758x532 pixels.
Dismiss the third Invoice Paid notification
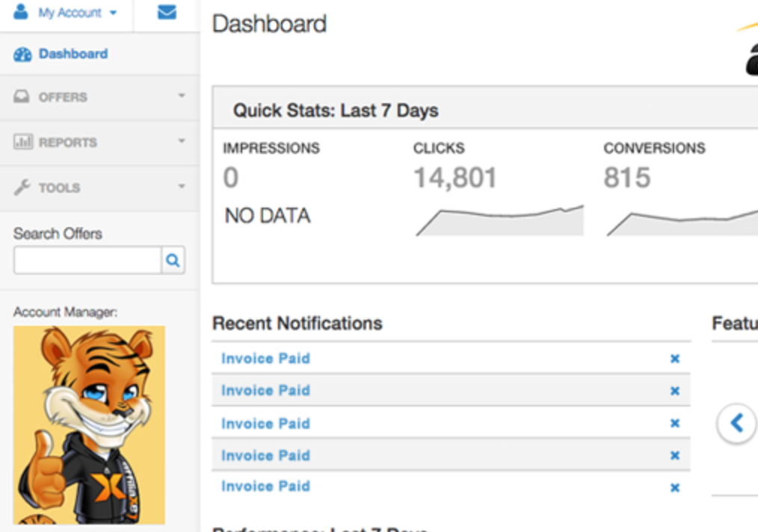point(674,424)
